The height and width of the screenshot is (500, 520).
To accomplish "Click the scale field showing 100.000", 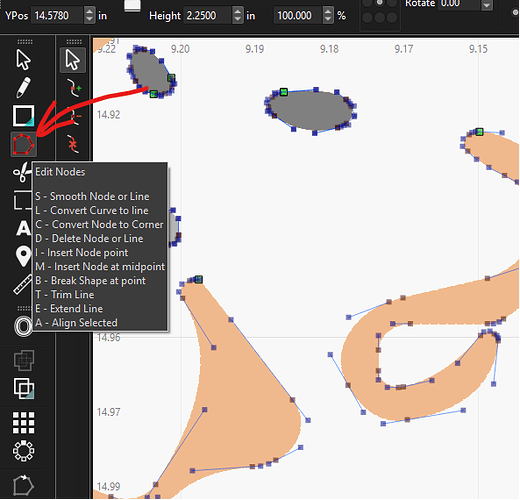I will pos(298,16).
